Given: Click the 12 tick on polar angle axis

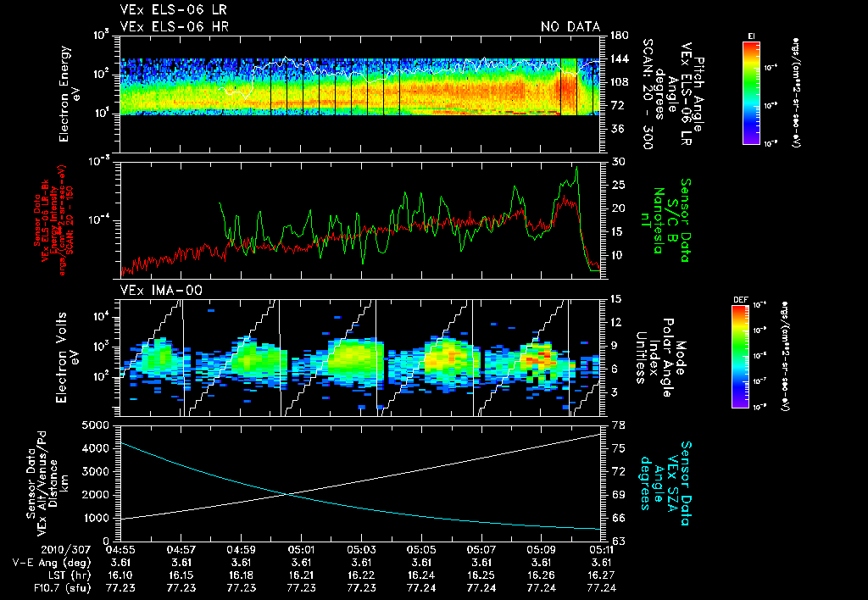Looking at the screenshot, I should (618, 322).
